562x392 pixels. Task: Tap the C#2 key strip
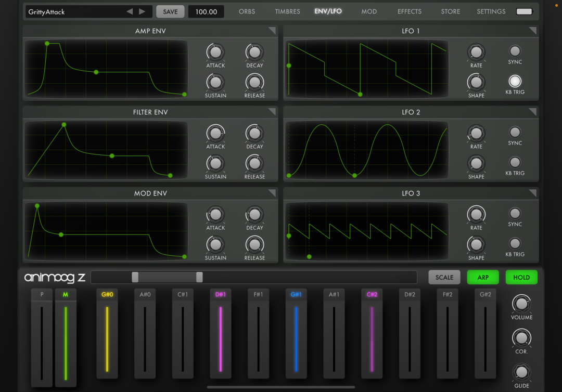point(372,334)
